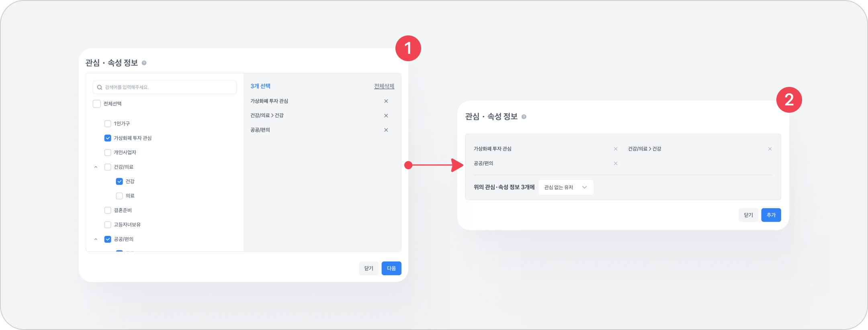This screenshot has width=868, height=330.
Task: Collapse the 건강/의료 tree group
Action: click(x=96, y=167)
